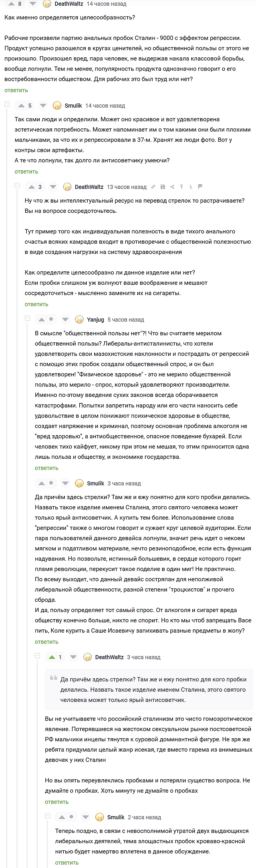This screenshot has height=868, width=256.
Task: Report comment using the flag icon
Action: click(200, 186)
